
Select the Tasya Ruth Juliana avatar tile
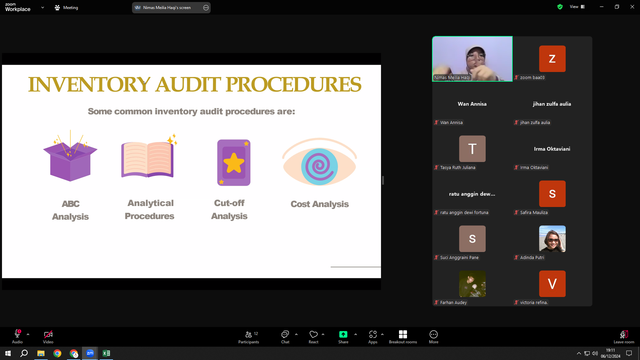point(472,149)
